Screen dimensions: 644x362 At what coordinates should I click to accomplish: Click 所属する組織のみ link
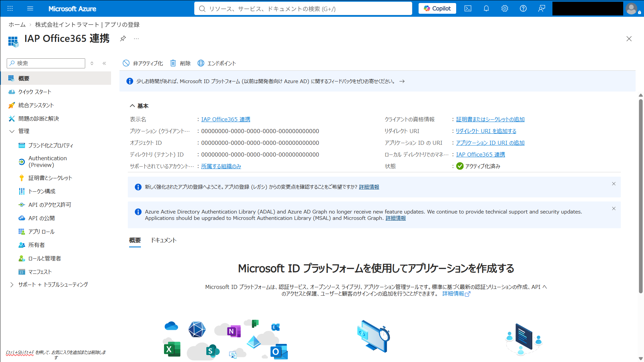221,166
